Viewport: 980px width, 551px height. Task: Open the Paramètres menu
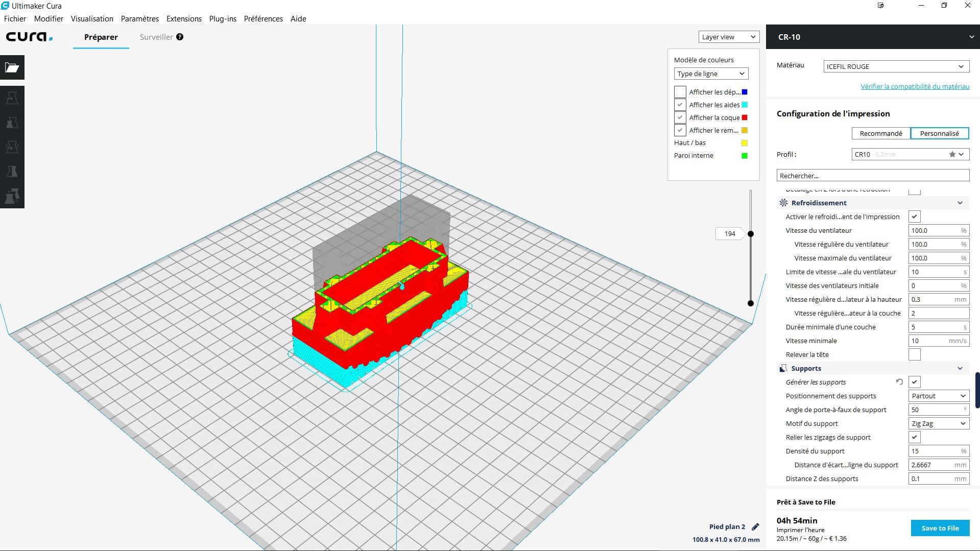click(x=139, y=19)
